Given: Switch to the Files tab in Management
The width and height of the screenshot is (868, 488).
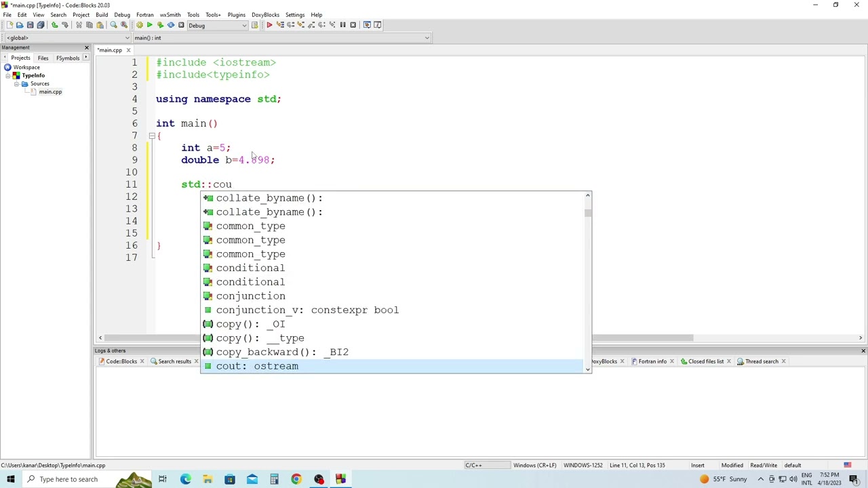Looking at the screenshot, I should pos(43,58).
